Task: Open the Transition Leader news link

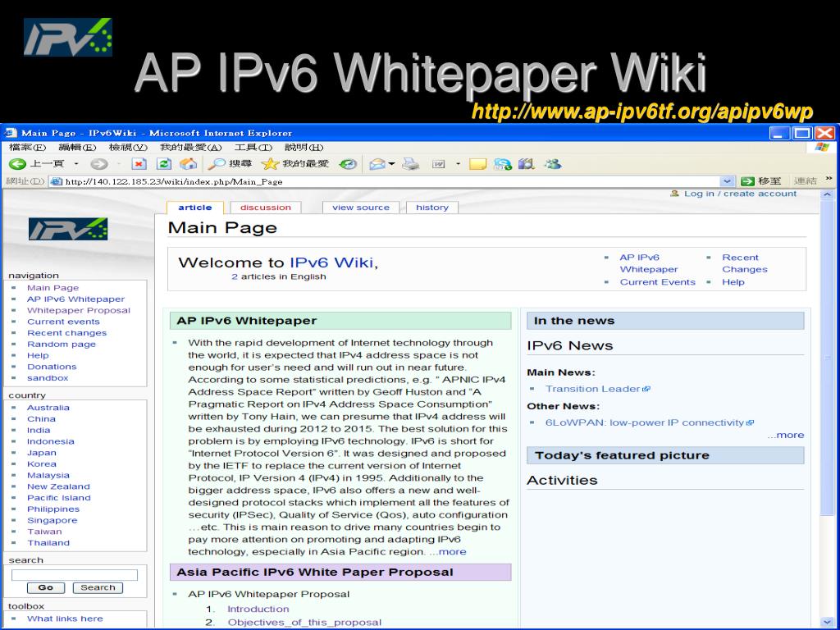Action: 592,389
